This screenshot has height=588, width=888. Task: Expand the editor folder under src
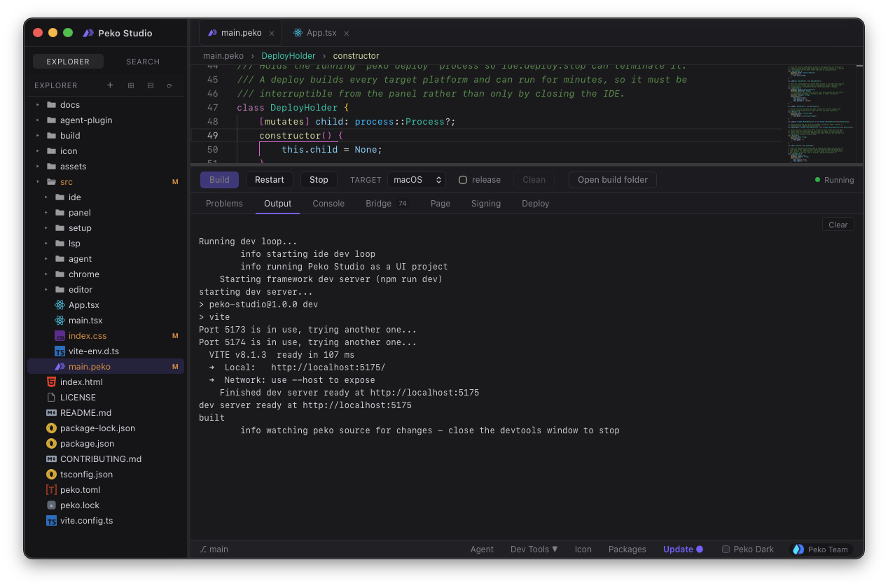click(x=46, y=290)
